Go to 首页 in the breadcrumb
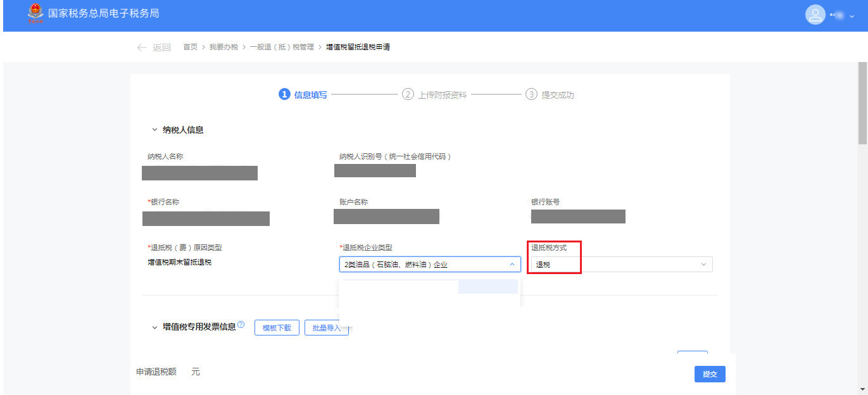The height and width of the screenshot is (395, 868). tap(190, 47)
